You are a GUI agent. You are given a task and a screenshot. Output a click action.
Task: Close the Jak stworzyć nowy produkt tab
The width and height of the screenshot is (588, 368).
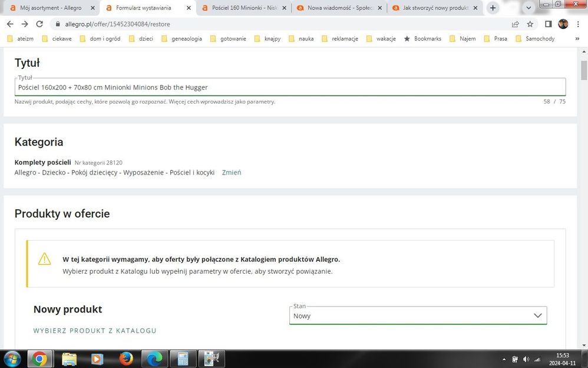[x=475, y=8]
